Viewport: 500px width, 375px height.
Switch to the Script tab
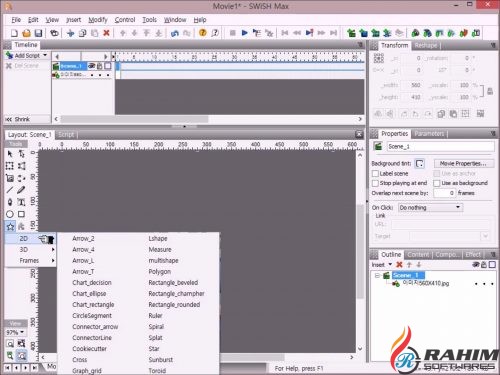pos(66,134)
